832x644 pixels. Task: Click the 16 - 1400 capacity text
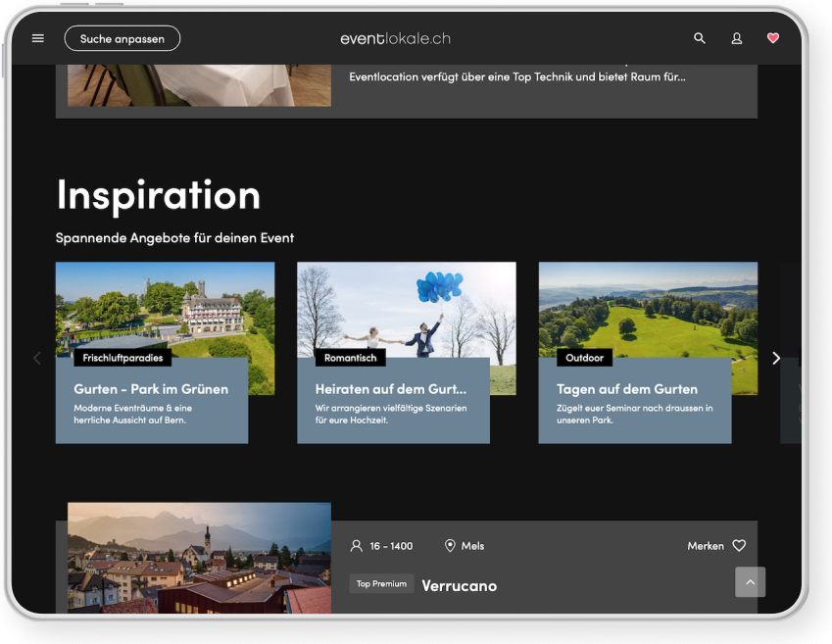[391, 546]
